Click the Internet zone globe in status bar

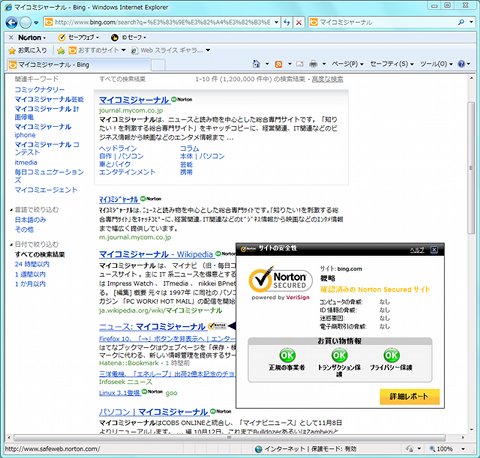pos(258,449)
